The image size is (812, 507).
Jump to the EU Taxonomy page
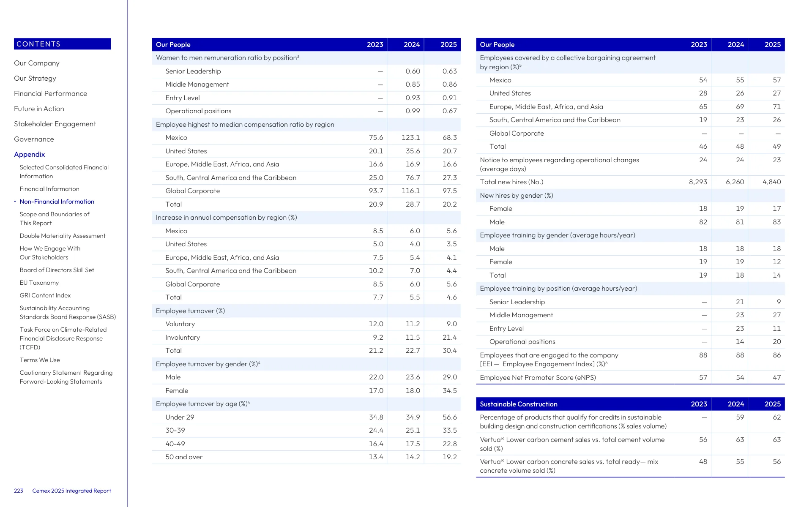click(39, 283)
